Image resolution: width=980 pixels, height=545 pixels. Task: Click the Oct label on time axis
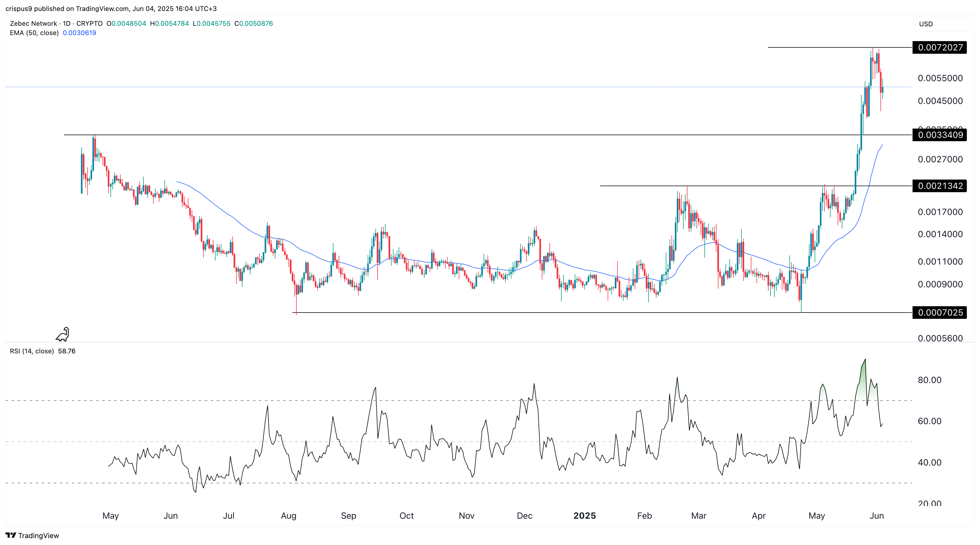point(407,516)
